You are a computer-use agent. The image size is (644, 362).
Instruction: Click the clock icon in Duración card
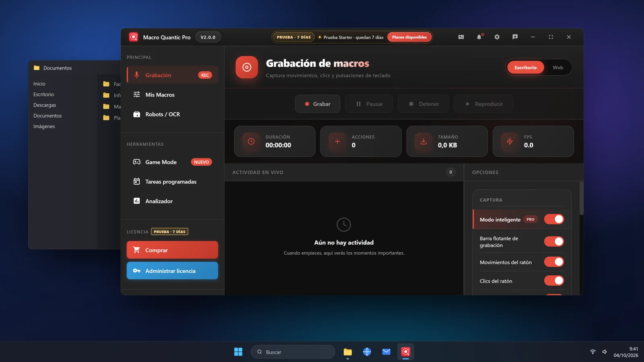pyautogui.click(x=251, y=141)
